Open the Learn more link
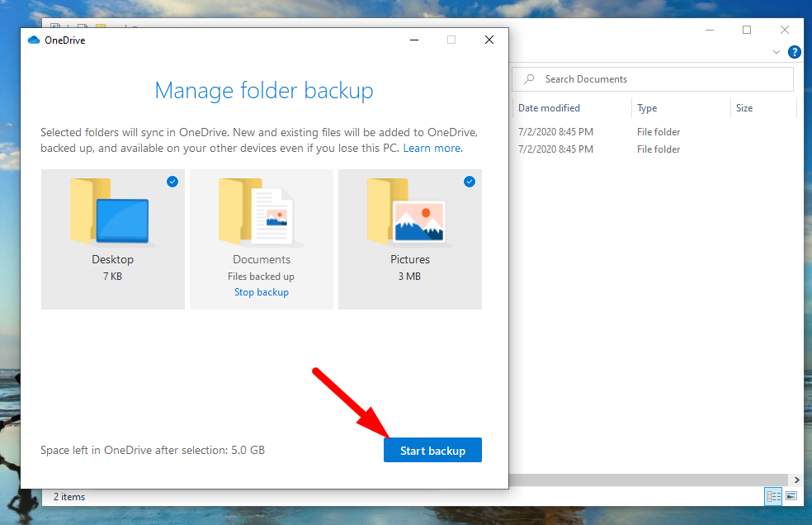The height and width of the screenshot is (525, 812). [432, 149]
